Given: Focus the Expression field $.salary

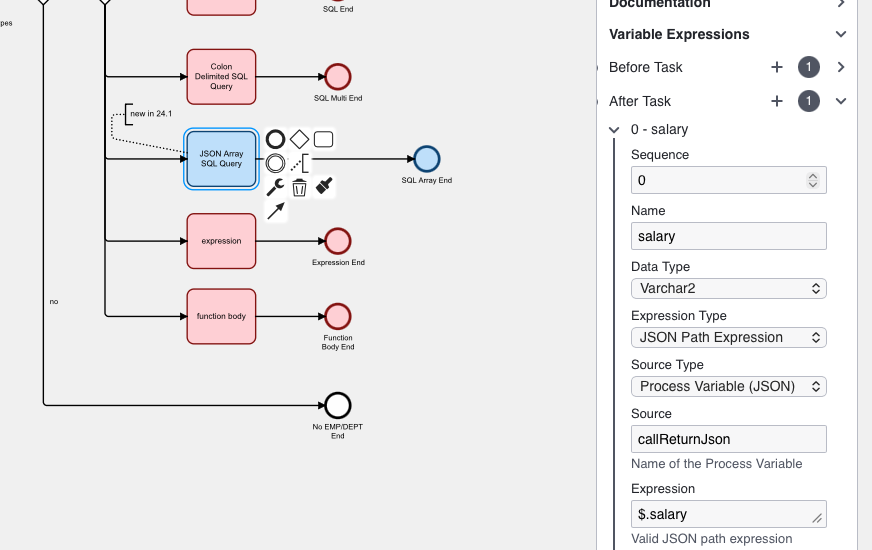Looking at the screenshot, I should click(729, 514).
